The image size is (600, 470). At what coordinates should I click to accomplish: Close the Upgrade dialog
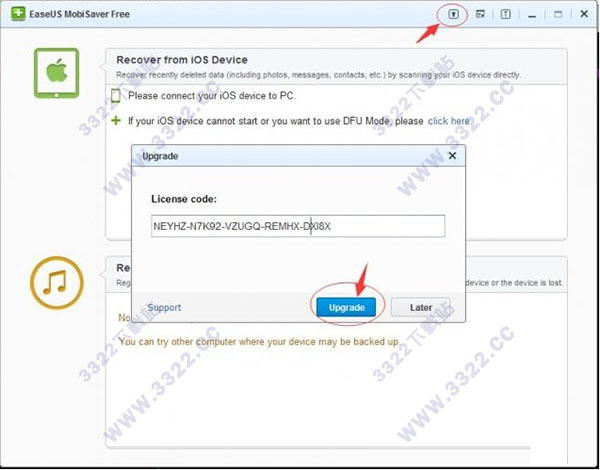tap(452, 156)
